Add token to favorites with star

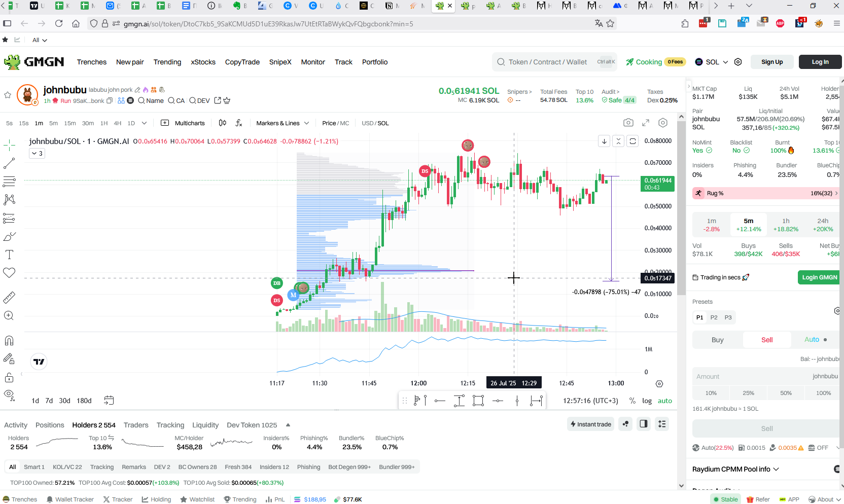pyautogui.click(x=8, y=95)
